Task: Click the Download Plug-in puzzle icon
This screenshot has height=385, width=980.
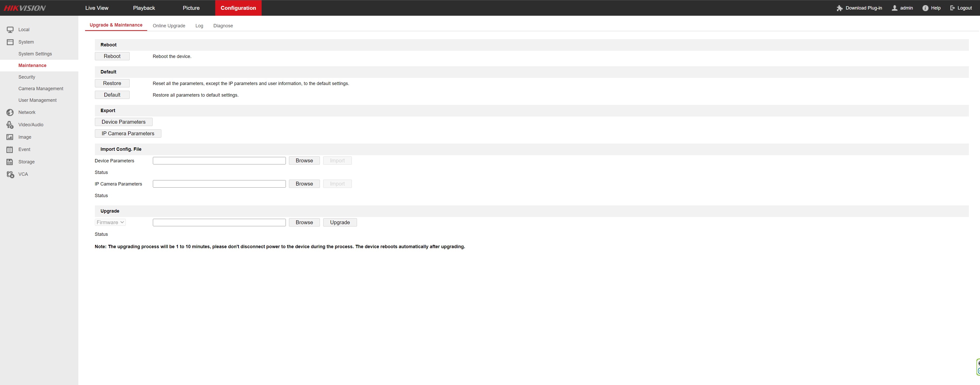Action: click(x=840, y=8)
